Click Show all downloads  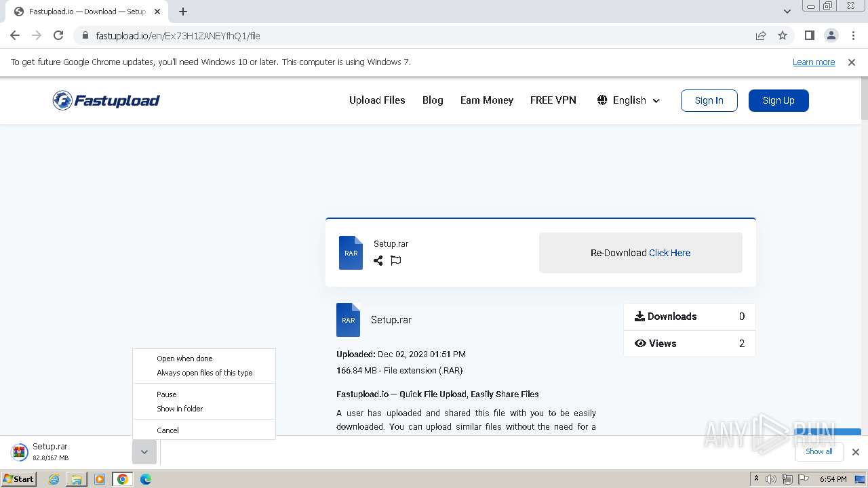tap(818, 451)
